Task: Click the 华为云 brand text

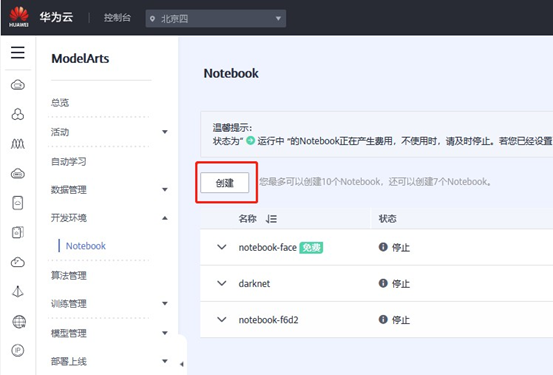Action: [x=56, y=17]
